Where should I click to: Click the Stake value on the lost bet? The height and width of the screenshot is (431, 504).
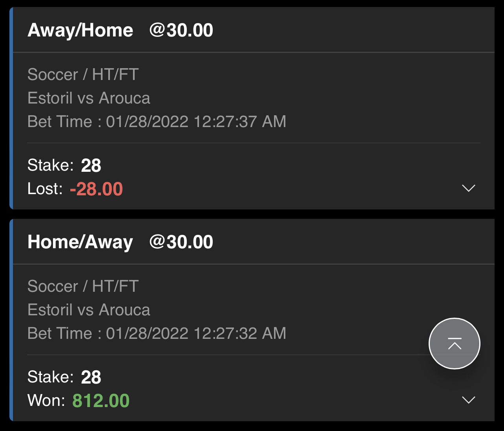(91, 165)
